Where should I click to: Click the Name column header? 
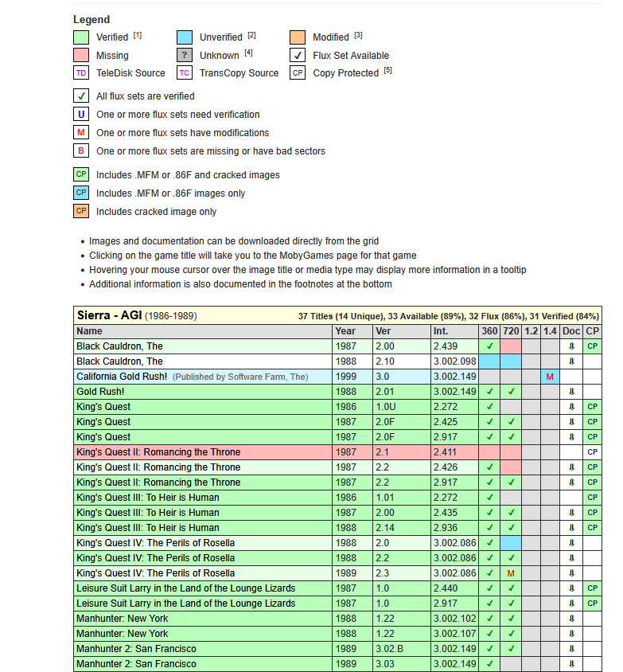[x=90, y=331]
